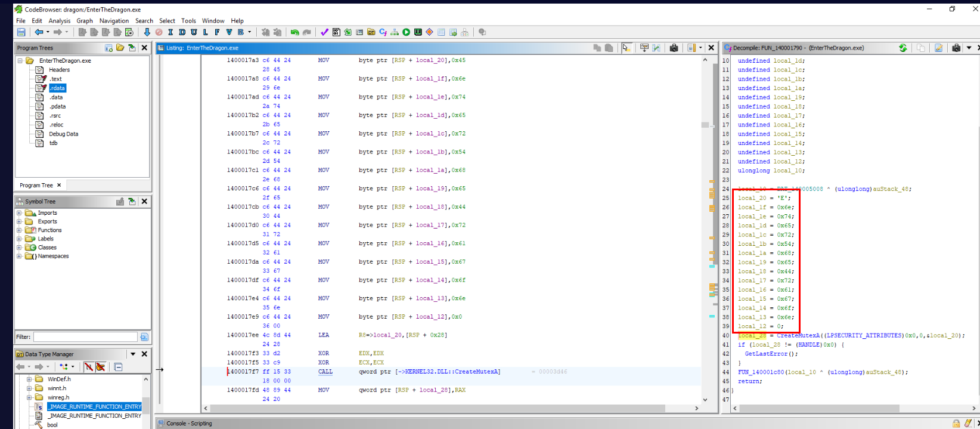Open Data Type Manager menu dropdown arrow
The height and width of the screenshot is (429, 980).
coord(133,354)
